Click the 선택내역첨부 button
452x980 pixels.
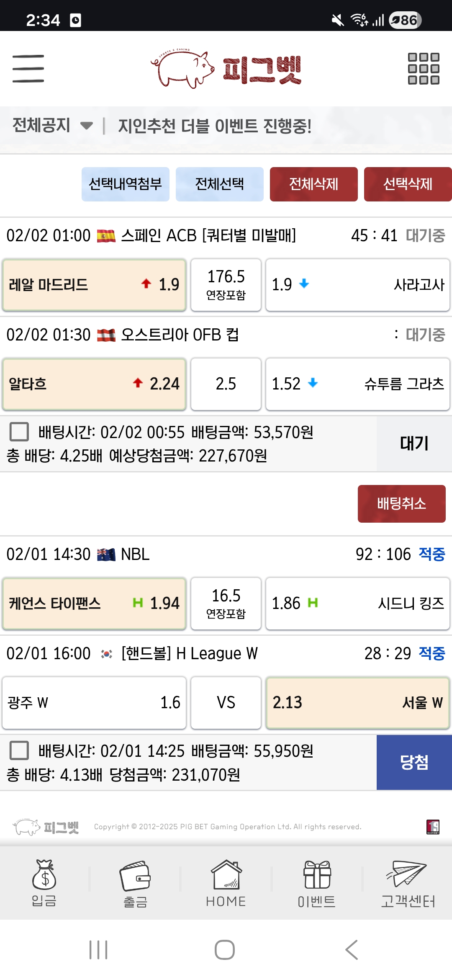coord(126,184)
